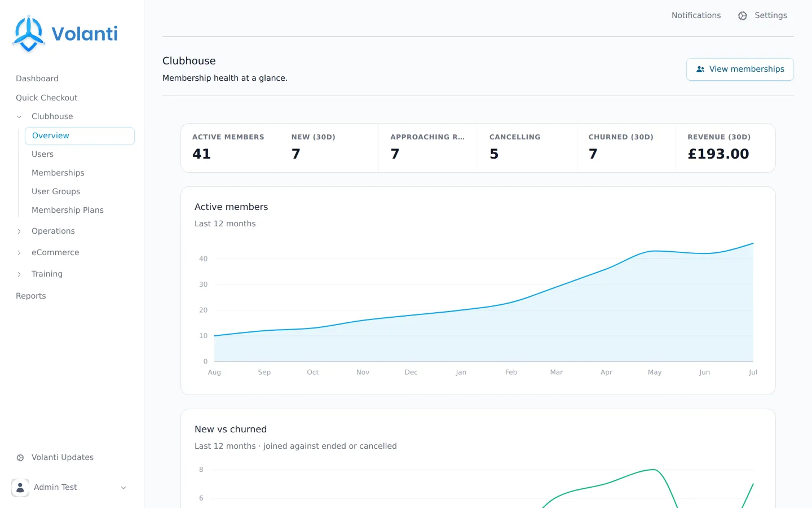Click the 'Jul' x-axis label
This screenshot has width=812, height=508.
(x=753, y=373)
